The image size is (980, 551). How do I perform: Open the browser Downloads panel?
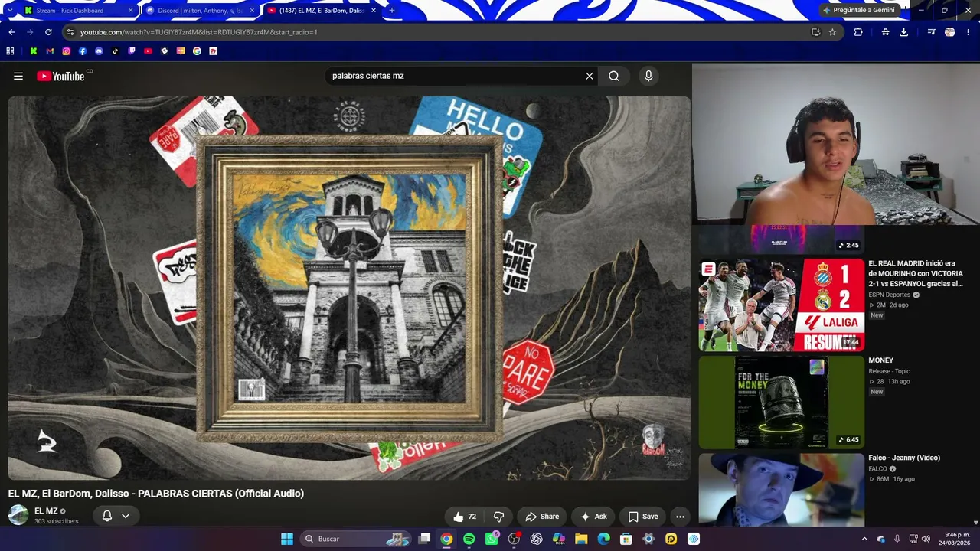(x=904, y=32)
